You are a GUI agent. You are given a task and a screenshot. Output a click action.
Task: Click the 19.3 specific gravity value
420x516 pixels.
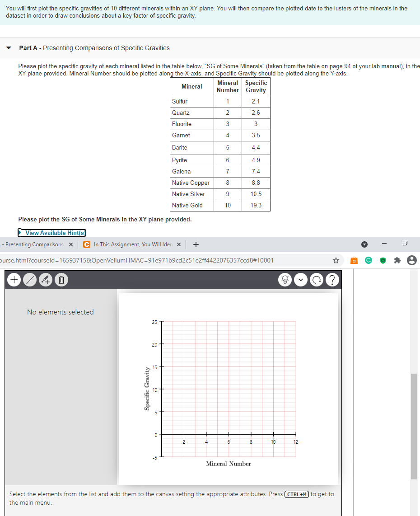coord(256,205)
